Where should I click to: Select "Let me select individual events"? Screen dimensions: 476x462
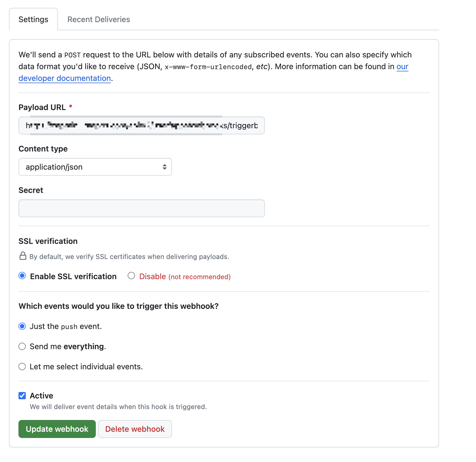(22, 367)
